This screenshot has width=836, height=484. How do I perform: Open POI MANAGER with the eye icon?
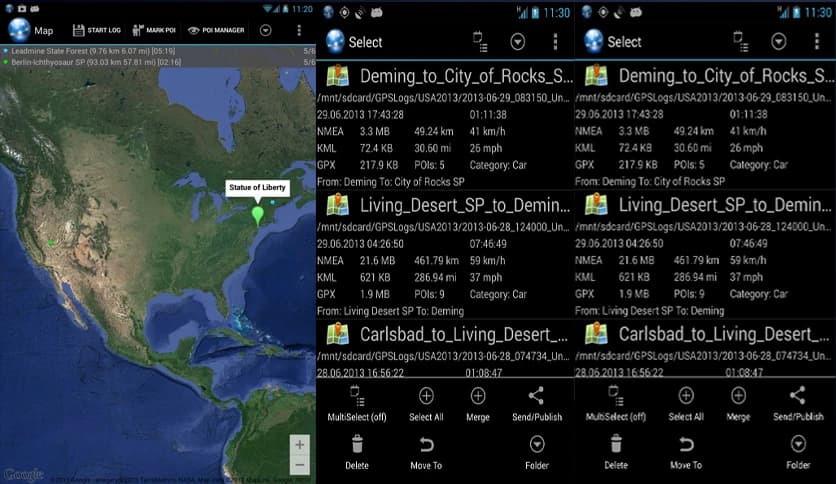[x=216, y=30]
